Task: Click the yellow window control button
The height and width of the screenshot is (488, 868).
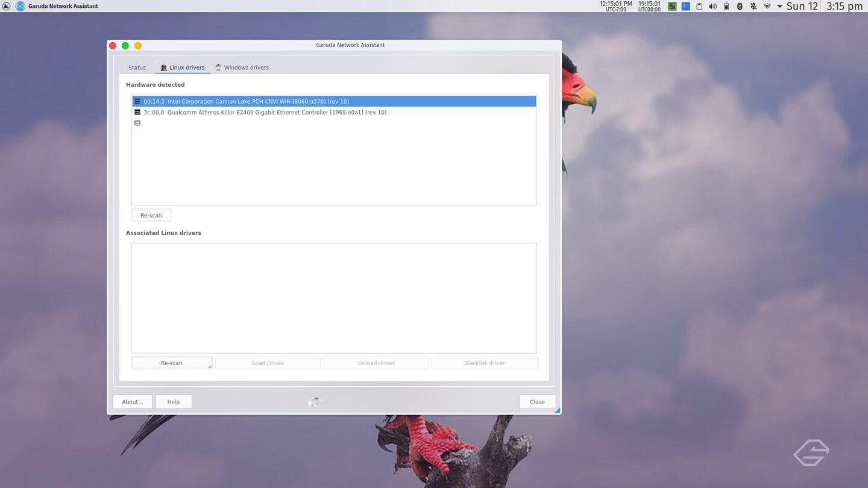Action: tap(138, 45)
